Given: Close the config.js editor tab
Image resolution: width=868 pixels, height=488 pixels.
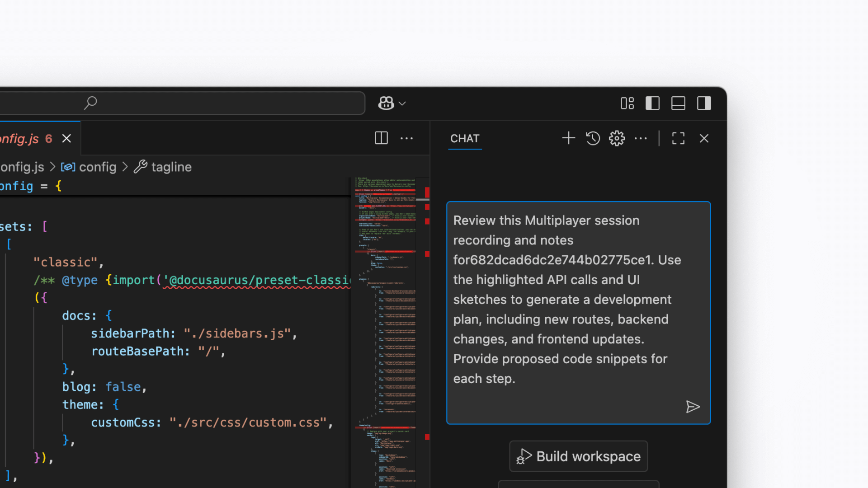Looking at the screenshot, I should [x=66, y=138].
